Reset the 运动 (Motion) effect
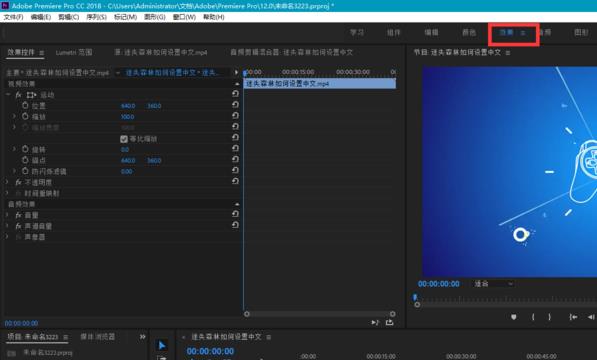 coord(235,94)
